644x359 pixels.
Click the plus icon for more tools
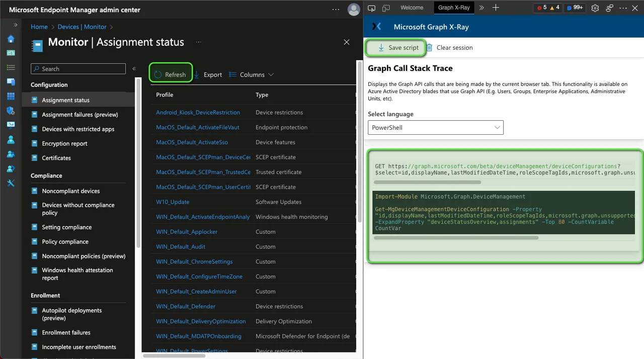click(x=496, y=8)
